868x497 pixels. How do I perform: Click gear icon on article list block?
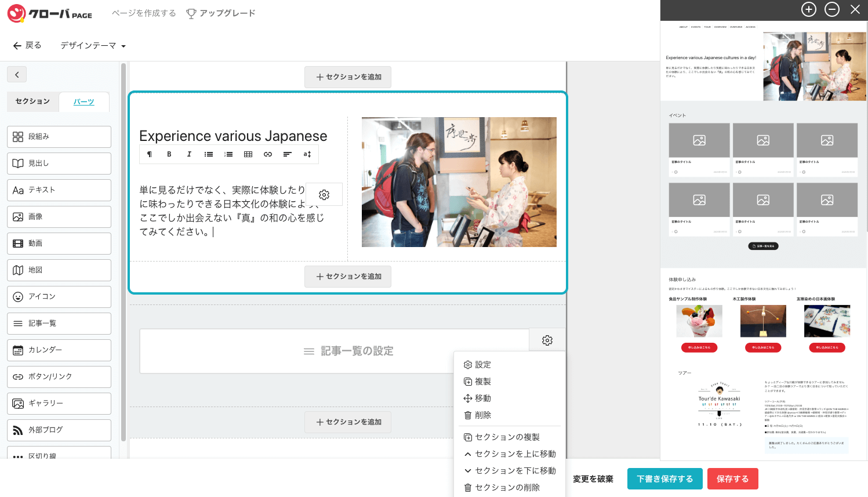pos(547,340)
